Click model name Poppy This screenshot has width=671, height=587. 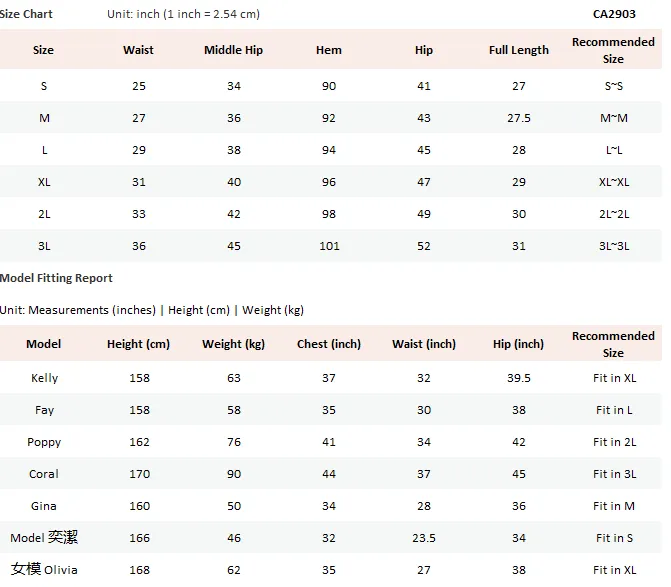44,442
